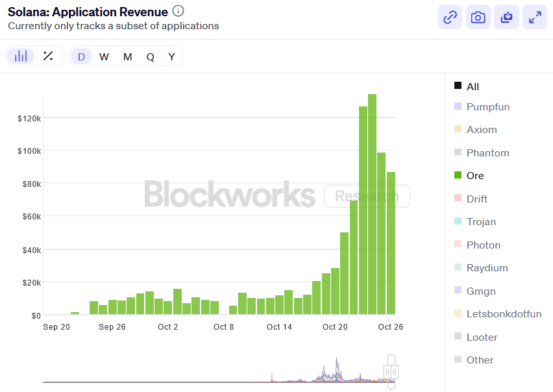Toggle Axiom series in legend
Image resolution: width=553 pixels, height=392 pixels.
click(x=475, y=129)
